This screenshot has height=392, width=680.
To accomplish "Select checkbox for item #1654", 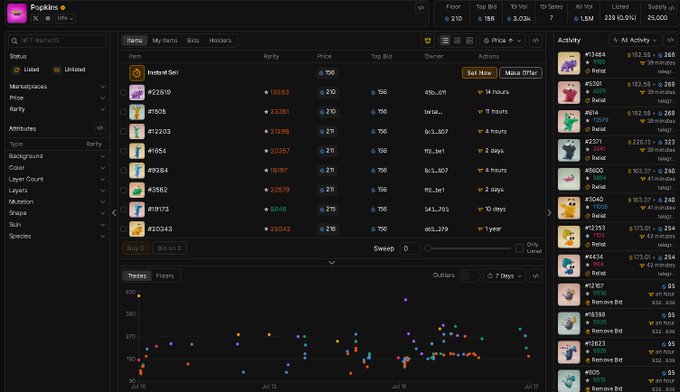I will 124,151.
